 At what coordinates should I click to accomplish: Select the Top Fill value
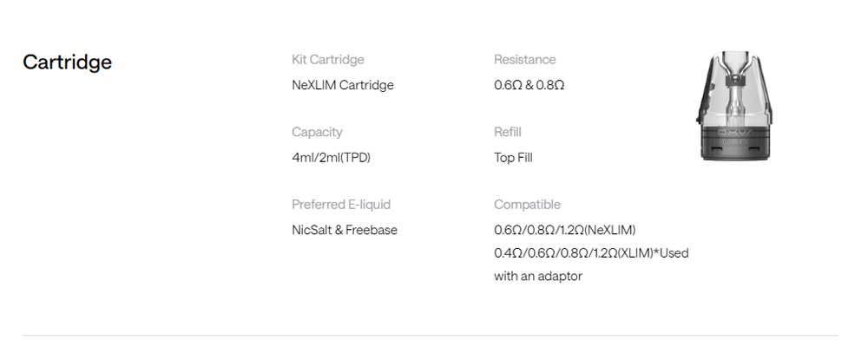pyautogui.click(x=513, y=158)
